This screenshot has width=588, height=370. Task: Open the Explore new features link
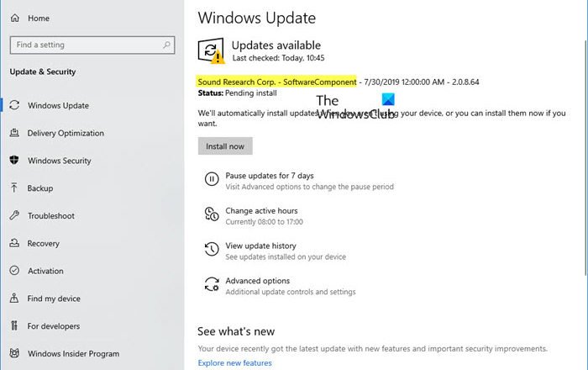(x=234, y=363)
